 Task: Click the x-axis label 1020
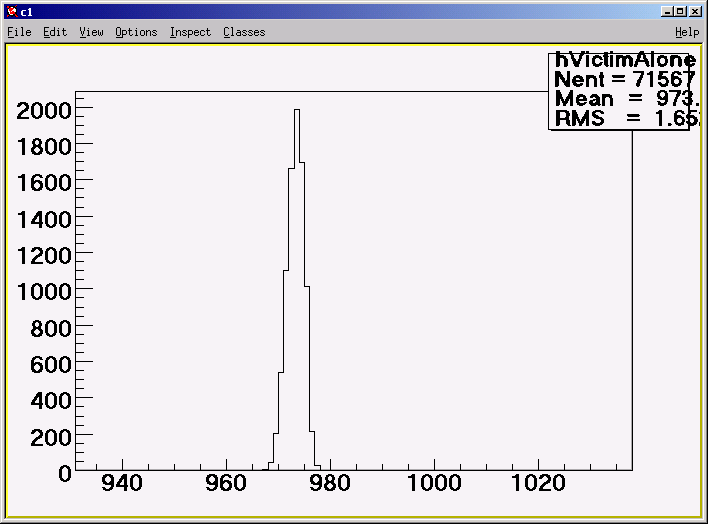pyautogui.click(x=538, y=483)
